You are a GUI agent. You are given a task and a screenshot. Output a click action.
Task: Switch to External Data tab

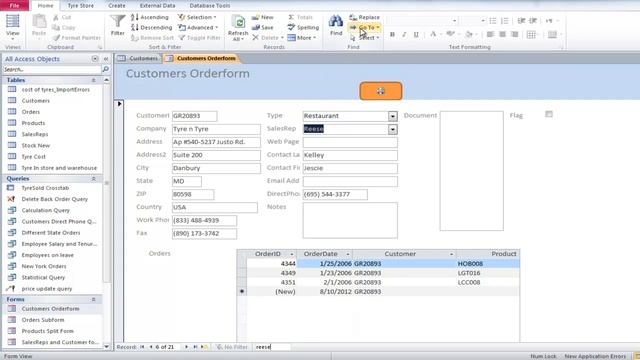click(158, 6)
